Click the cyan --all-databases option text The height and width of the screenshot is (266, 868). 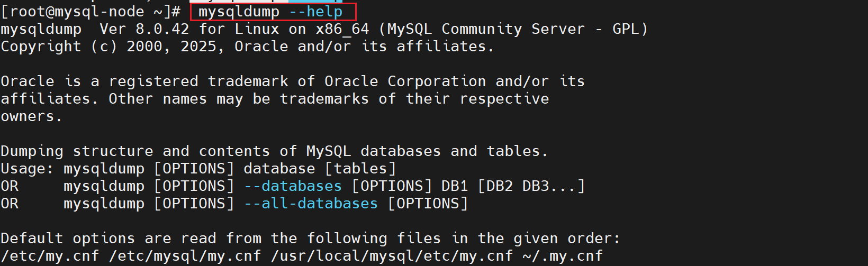pyautogui.click(x=311, y=204)
